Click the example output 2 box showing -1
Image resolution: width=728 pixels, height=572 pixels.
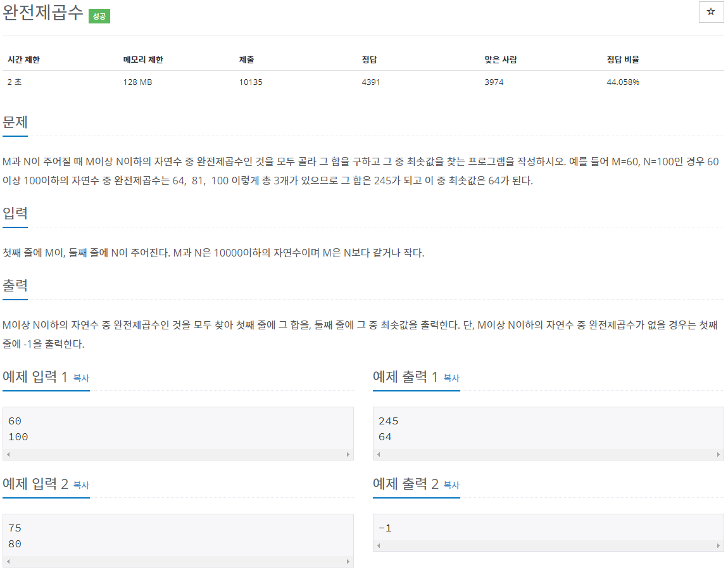click(x=548, y=533)
